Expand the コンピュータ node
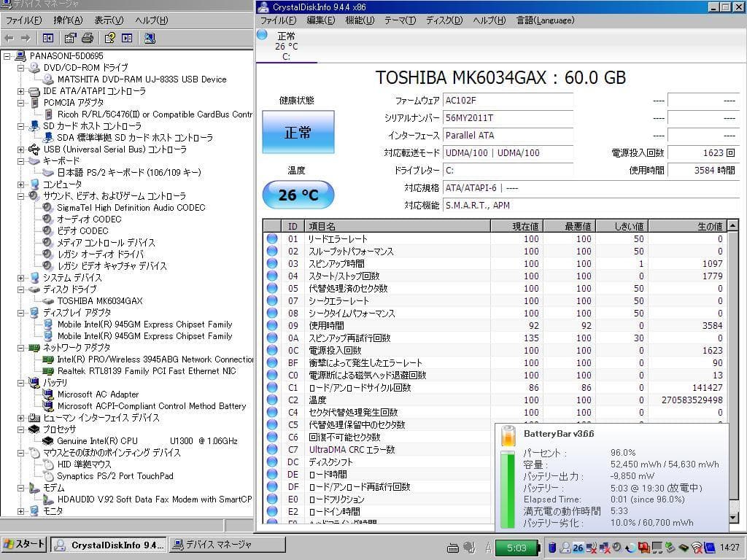747x560 pixels. pos(21,184)
